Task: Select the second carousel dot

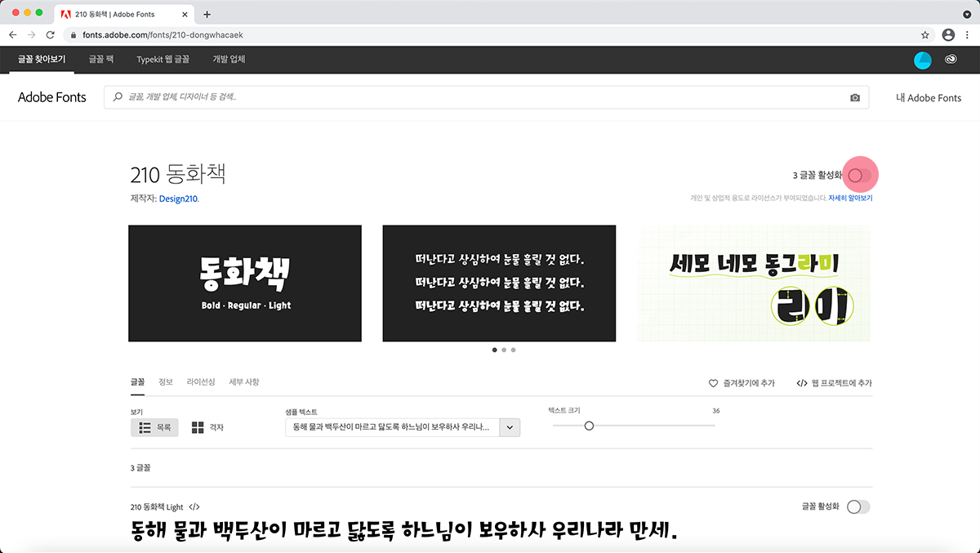Action: 504,350
